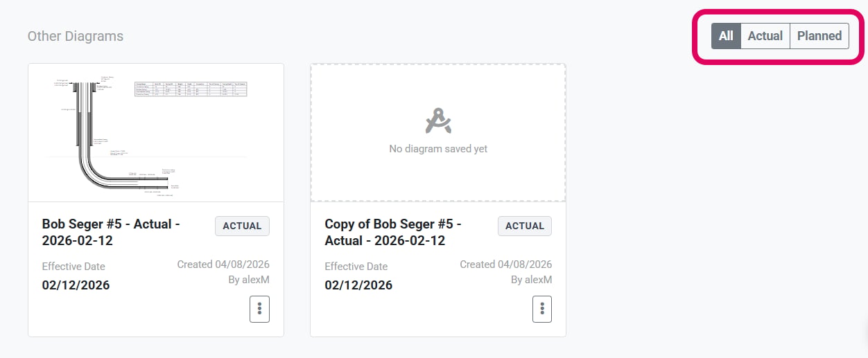This screenshot has height=358, width=868.
Task: Open 'Bob Seger #5 - Actual - 2026-02-12' title
Action: pos(111,232)
